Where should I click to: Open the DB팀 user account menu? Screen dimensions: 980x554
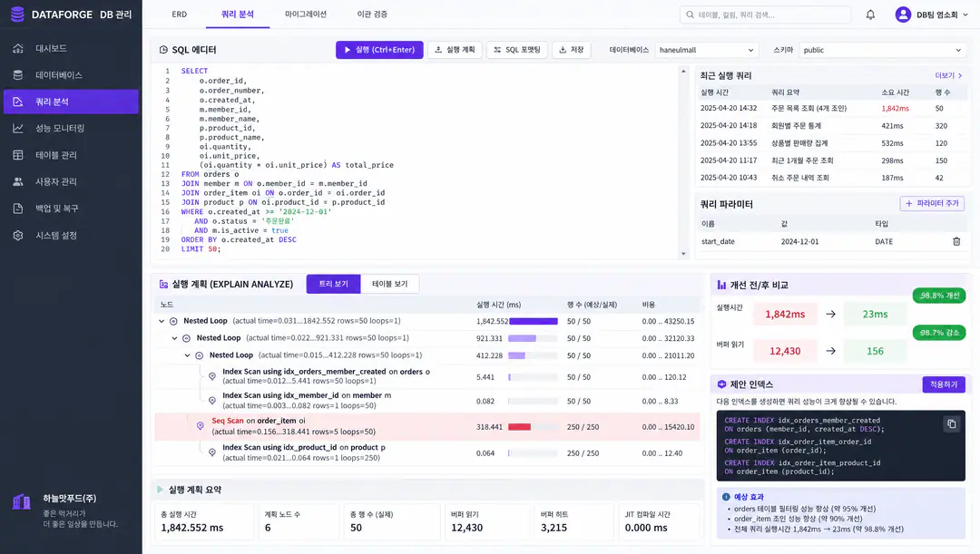(x=931, y=15)
